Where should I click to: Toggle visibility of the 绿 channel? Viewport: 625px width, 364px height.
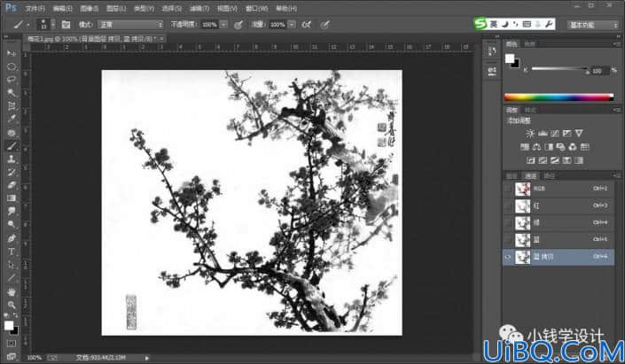pos(508,223)
